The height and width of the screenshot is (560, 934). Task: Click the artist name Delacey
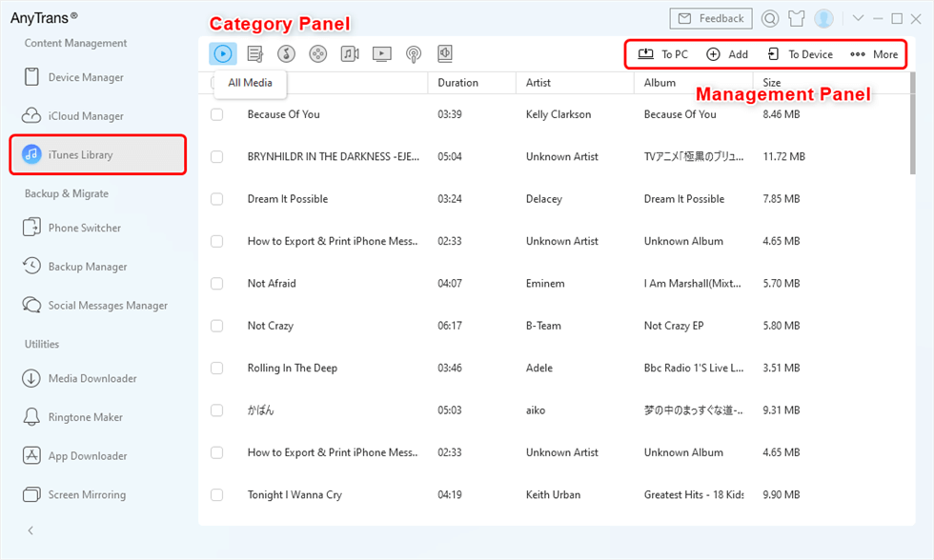point(544,199)
